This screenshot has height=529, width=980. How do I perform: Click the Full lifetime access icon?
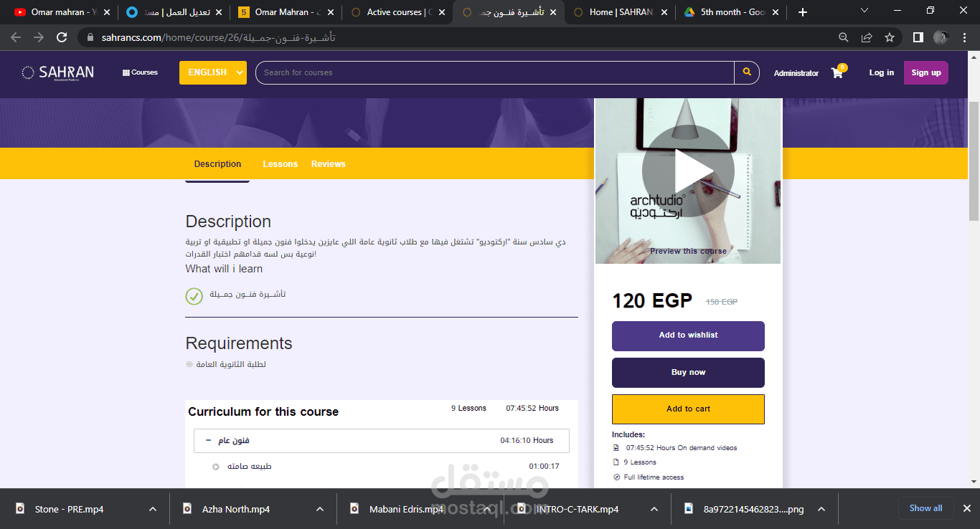616,477
